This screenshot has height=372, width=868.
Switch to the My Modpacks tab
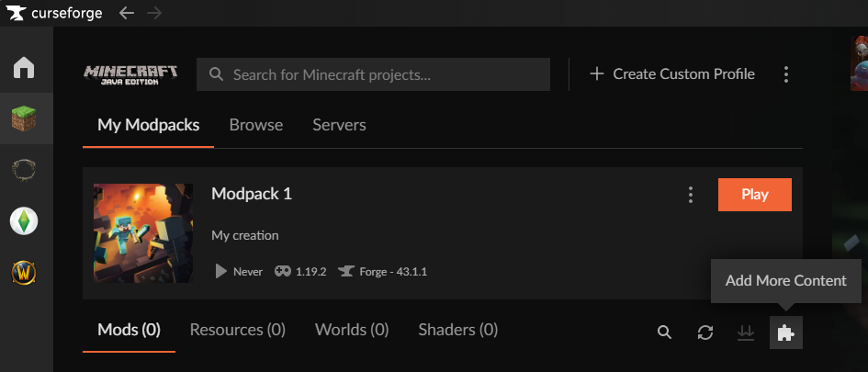coord(149,125)
